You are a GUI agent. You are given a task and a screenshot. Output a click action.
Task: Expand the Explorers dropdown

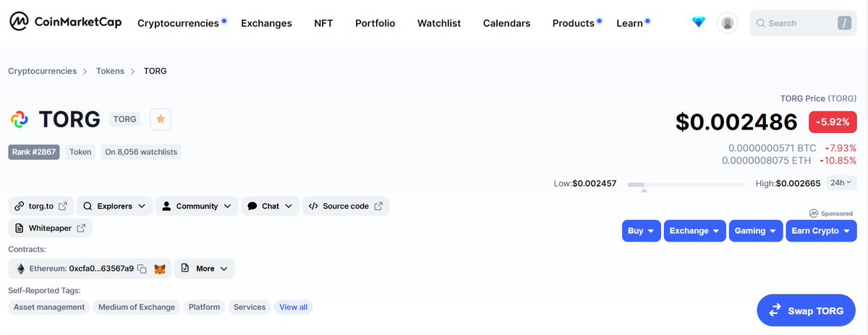point(114,206)
